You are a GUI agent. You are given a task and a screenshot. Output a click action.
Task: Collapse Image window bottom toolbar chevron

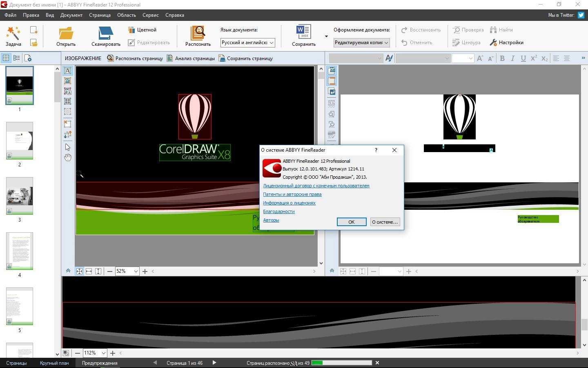point(68,271)
